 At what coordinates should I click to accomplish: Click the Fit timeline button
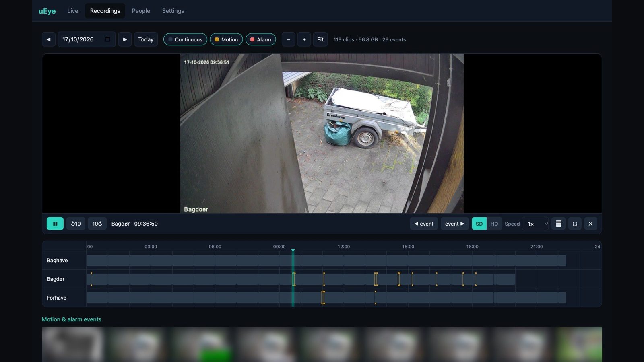(x=320, y=39)
